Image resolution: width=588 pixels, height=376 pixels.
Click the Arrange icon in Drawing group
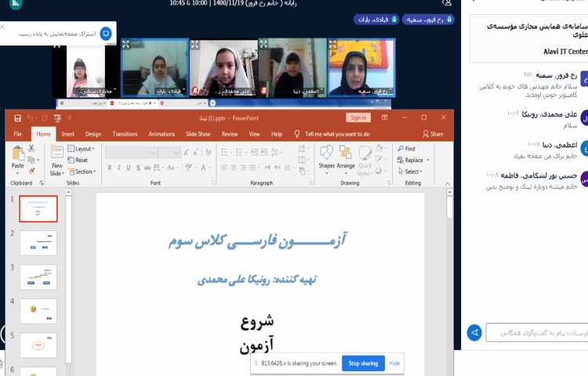[346, 153]
